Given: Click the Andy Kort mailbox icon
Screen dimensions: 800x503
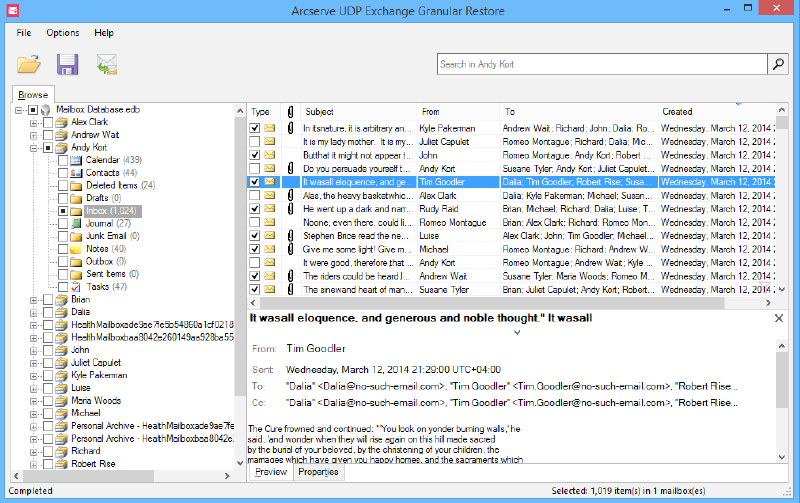Looking at the screenshot, I should [61, 148].
